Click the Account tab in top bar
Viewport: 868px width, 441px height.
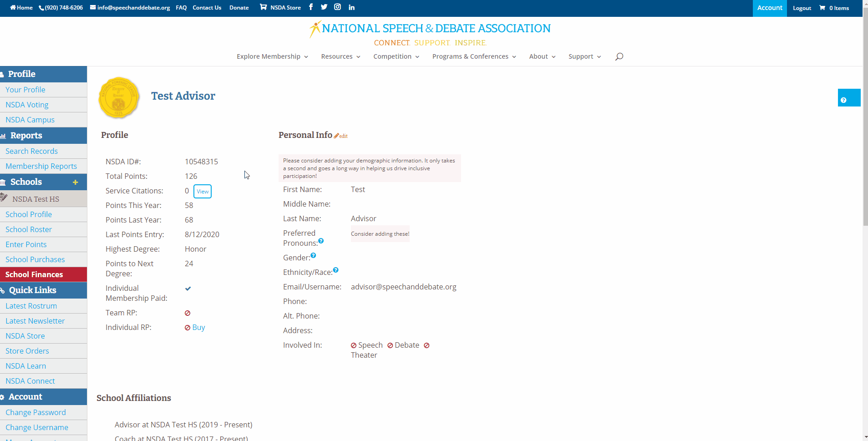770,8
